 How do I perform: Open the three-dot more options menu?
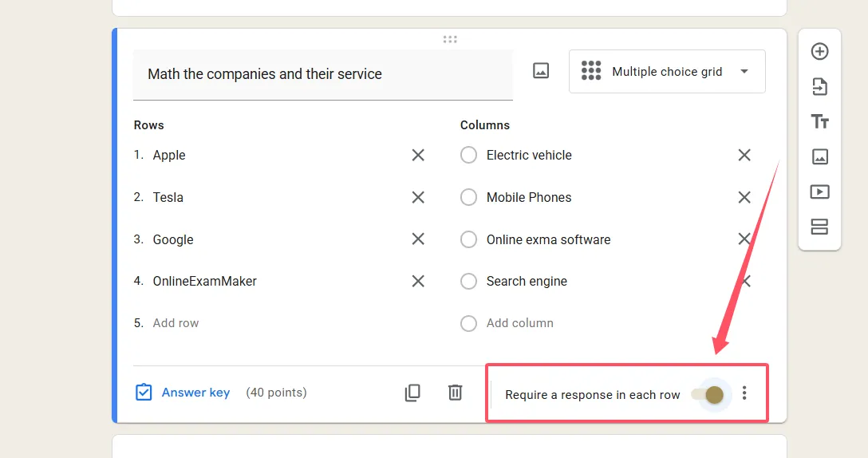(744, 393)
